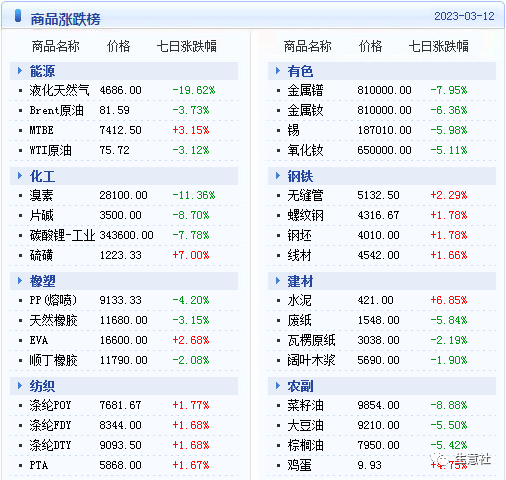Select 水泥 commodity name
506x480 pixels.
pos(299,300)
